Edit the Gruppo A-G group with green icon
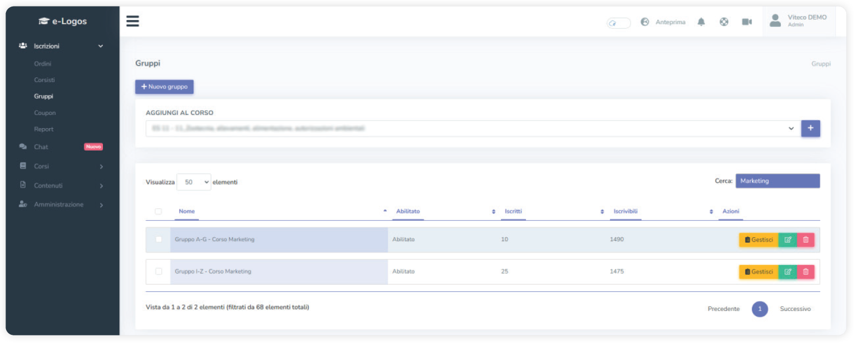Image resolution: width=868 pixels, height=343 pixels. pos(787,240)
